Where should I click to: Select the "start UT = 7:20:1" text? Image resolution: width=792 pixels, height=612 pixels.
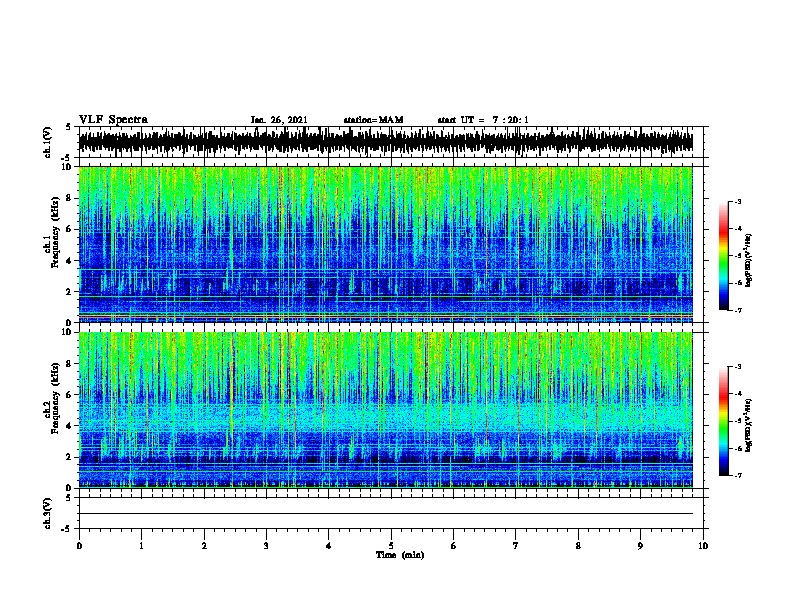click(482, 120)
